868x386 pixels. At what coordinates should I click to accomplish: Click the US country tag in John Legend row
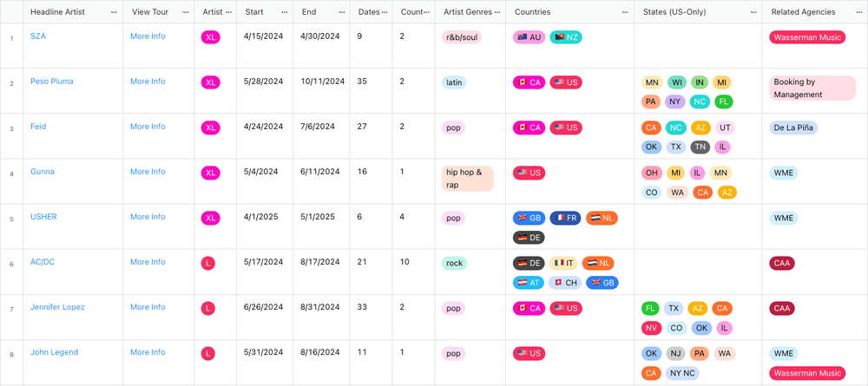[x=529, y=353]
